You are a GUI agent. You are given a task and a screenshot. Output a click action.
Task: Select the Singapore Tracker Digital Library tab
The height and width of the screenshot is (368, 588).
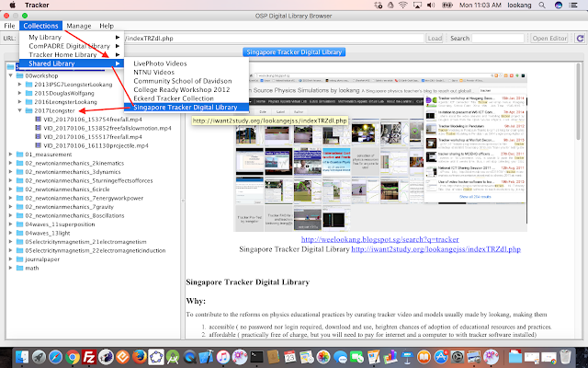[294, 52]
